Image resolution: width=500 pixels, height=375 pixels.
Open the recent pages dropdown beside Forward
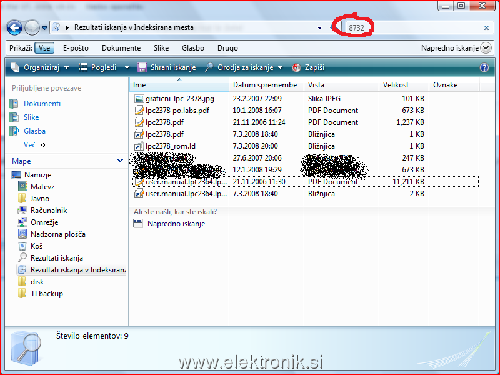[44, 28]
